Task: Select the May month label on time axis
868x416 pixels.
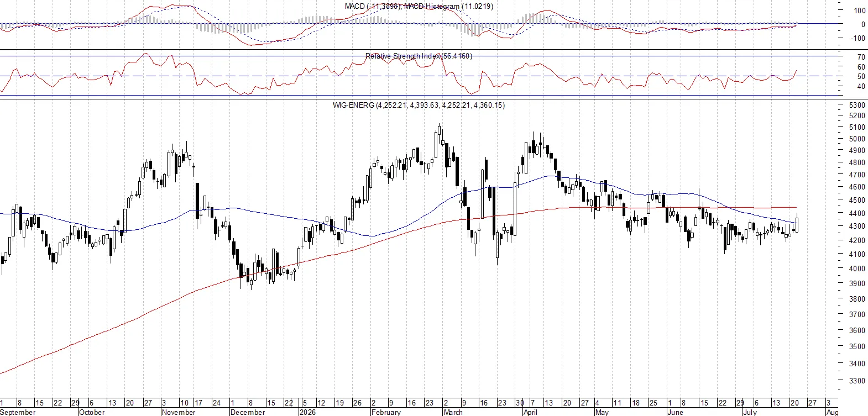Action: click(602, 412)
